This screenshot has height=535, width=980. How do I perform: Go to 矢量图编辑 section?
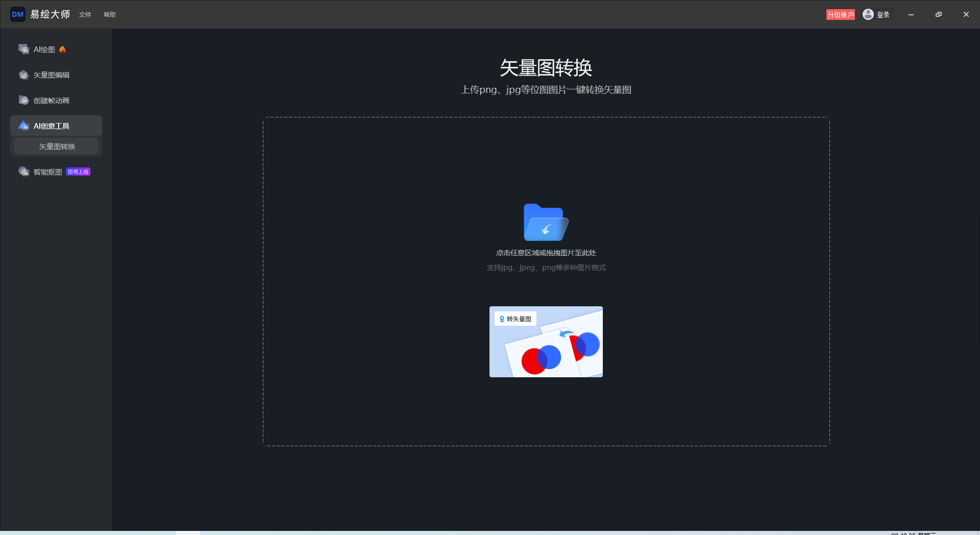pos(56,75)
